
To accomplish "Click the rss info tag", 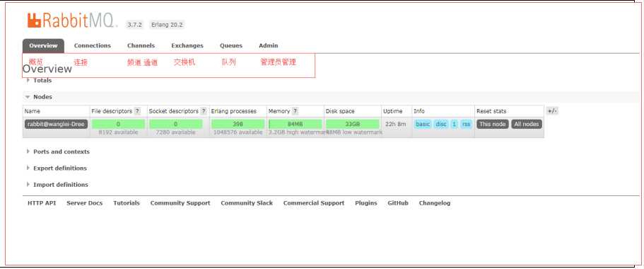I will [x=466, y=124].
